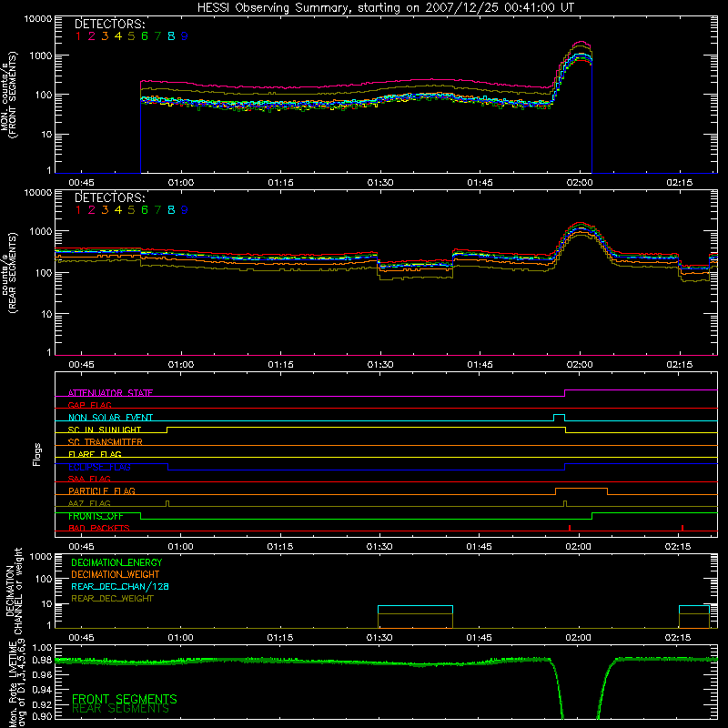Select detector 7 in front segments legend
This screenshot has height=728, width=728.
[157, 36]
